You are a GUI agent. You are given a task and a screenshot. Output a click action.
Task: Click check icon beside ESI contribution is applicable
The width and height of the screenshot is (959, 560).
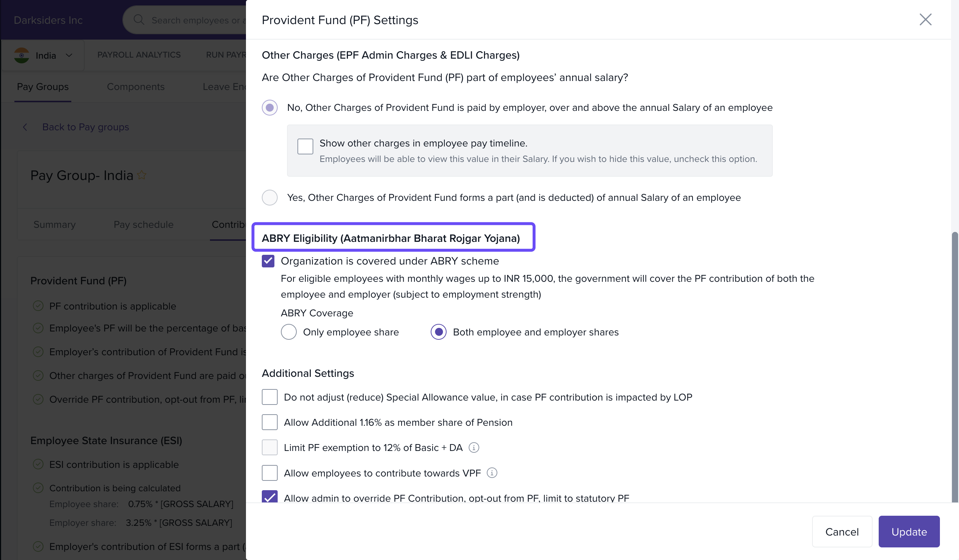(x=38, y=464)
